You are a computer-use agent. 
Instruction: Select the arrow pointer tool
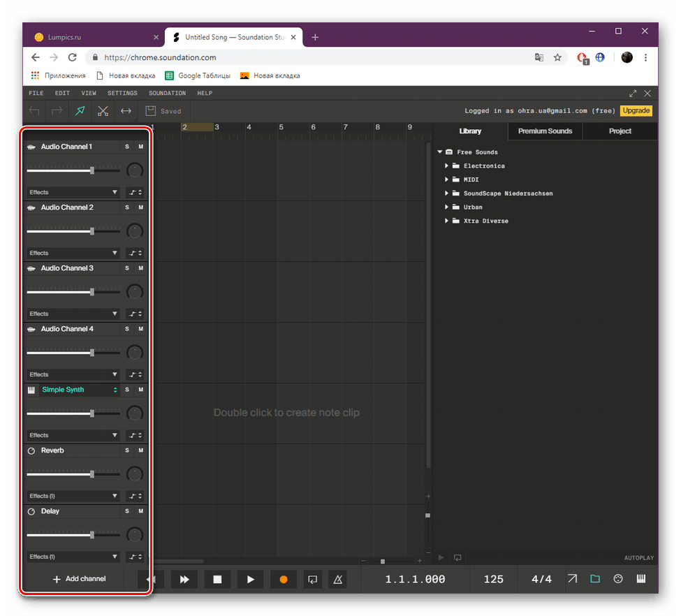pyautogui.click(x=80, y=111)
